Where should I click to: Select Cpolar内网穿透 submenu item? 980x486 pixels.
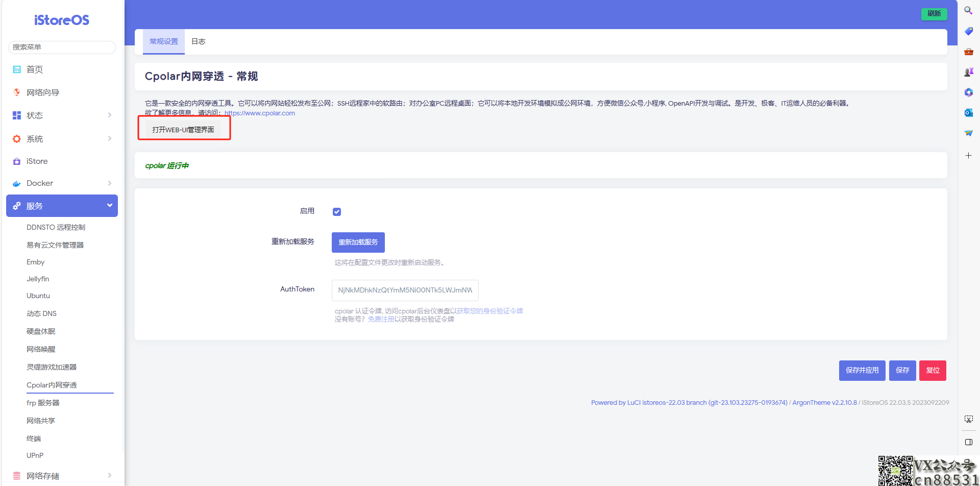[x=52, y=385]
